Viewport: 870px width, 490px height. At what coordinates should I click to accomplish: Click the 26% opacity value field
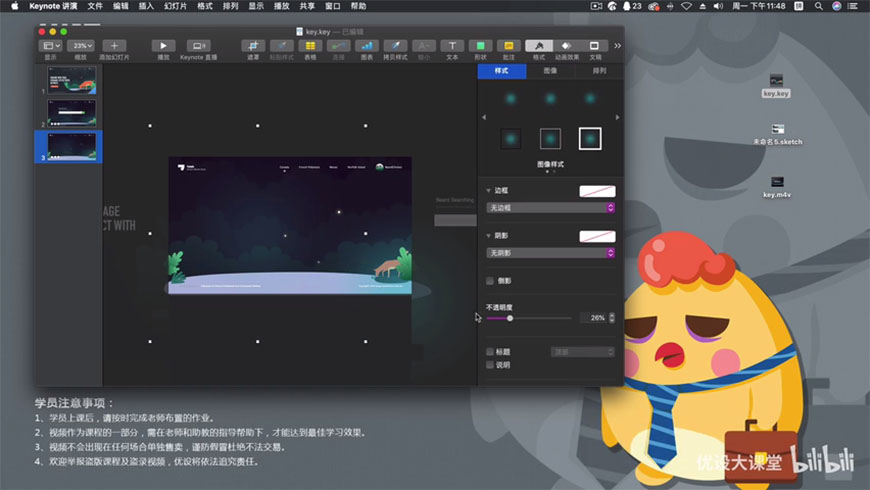coord(594,318)
